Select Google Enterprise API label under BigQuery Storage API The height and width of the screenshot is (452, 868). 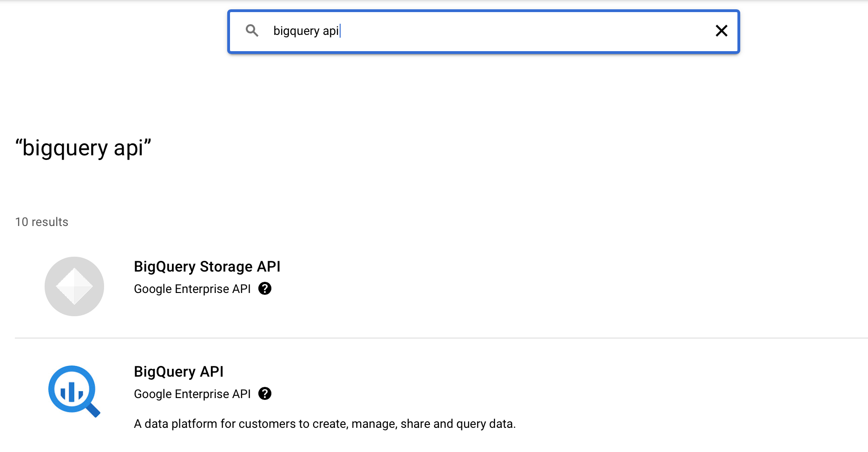192,288
